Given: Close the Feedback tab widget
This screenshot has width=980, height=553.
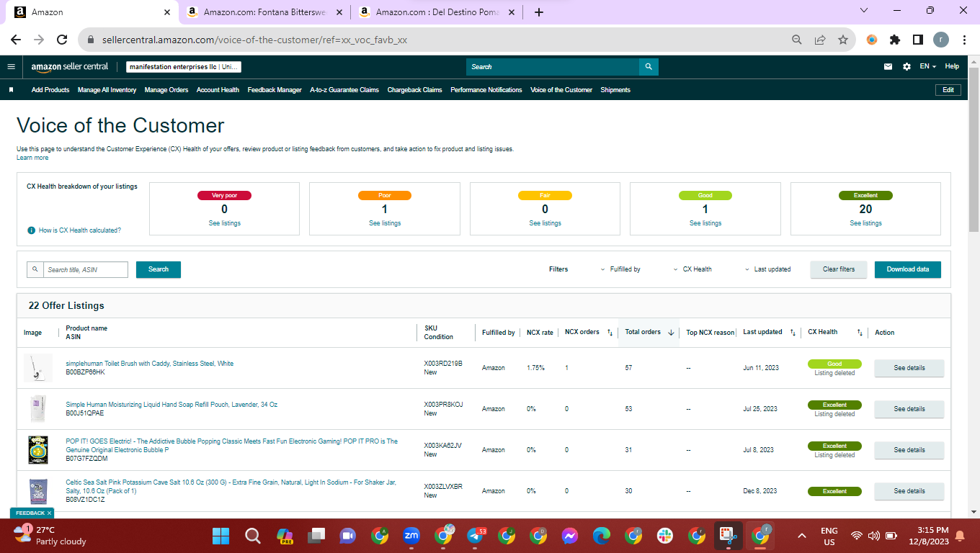Looking at the screenshot, I should point(50,513).
